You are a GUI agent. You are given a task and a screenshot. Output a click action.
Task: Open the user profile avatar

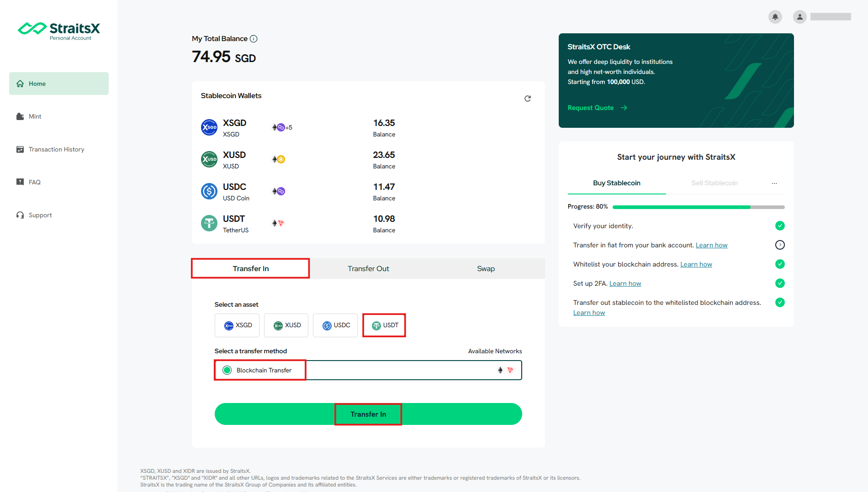pos(799,17)
